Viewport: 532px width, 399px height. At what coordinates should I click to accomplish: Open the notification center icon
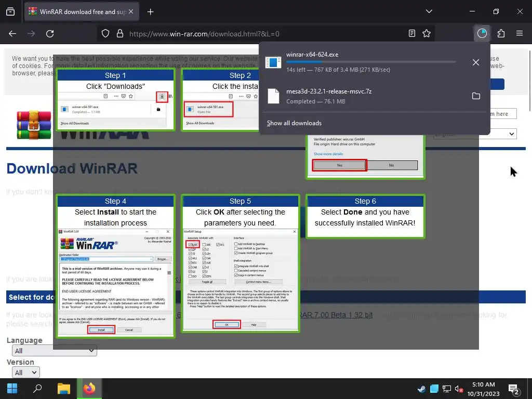[513, 390]
